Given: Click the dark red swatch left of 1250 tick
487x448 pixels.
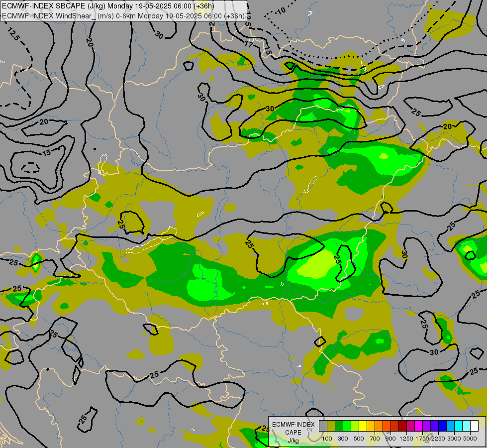Looking at the screenshot, I should click(x=403, y=426).
